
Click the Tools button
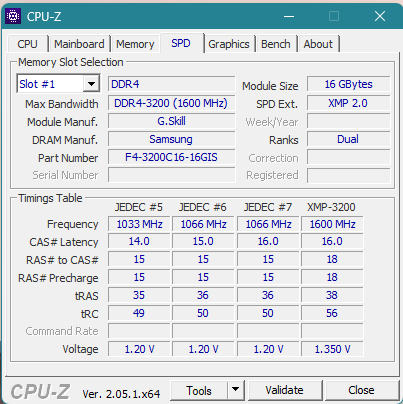tap(199, 390)
